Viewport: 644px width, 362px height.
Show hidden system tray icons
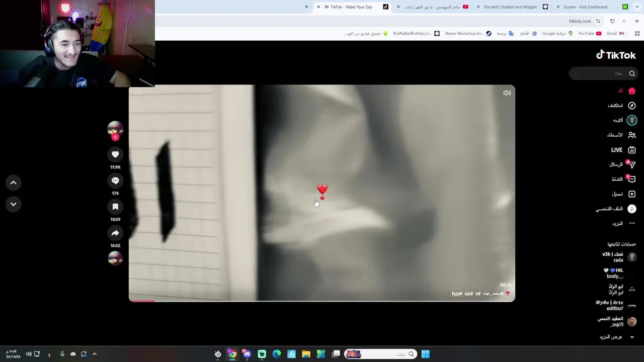(94, 354)
